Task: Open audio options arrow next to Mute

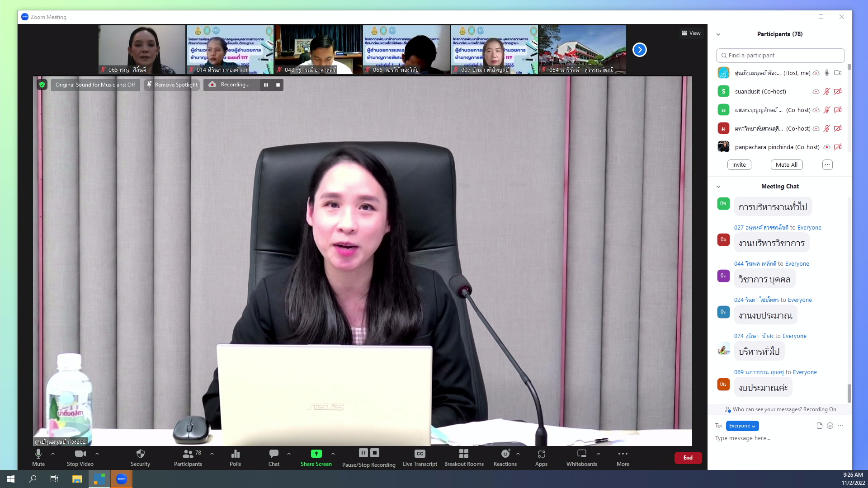Action: pos(53,454)
